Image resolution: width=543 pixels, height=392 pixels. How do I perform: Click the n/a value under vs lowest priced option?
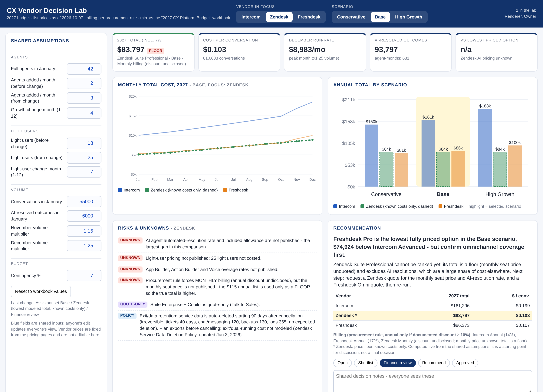coord(466,50)
